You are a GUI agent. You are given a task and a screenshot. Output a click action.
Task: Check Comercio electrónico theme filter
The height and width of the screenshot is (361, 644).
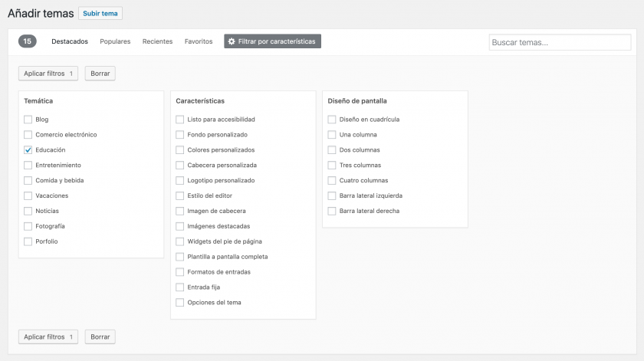coord(28,135)
